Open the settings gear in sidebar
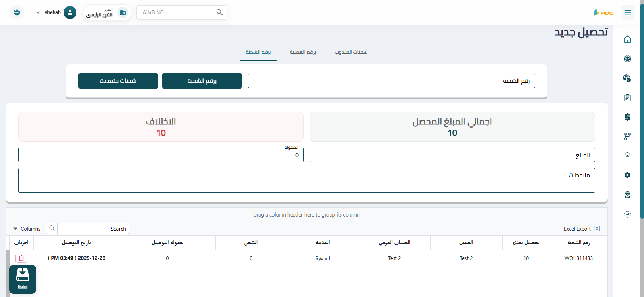The width and height of the screenshot is (644, 297). coord(627,175)
